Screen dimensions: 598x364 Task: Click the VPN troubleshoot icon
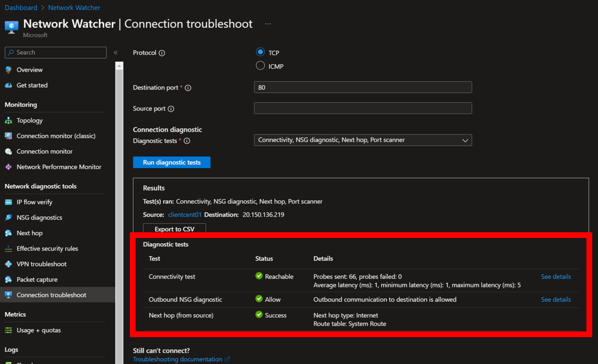pos(8,264)
